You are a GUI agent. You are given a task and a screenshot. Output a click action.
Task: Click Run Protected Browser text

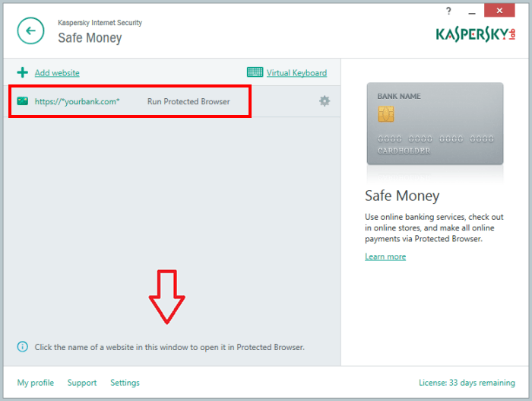tap(188, 102)
